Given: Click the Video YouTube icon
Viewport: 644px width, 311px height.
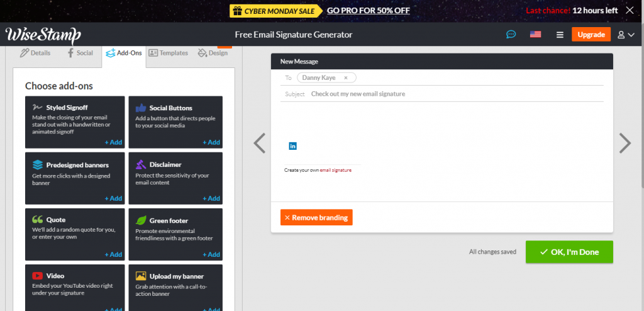Looking at the screenshot, I should pyautogui.click(x=37, y=276).
